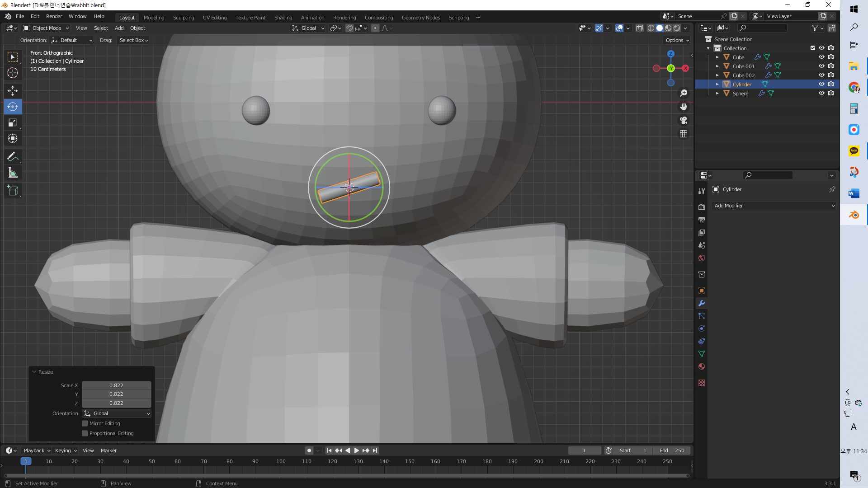This screenshot has height=488, width=868.
Task: Select the Transform tool
Action: click(13, 138)
